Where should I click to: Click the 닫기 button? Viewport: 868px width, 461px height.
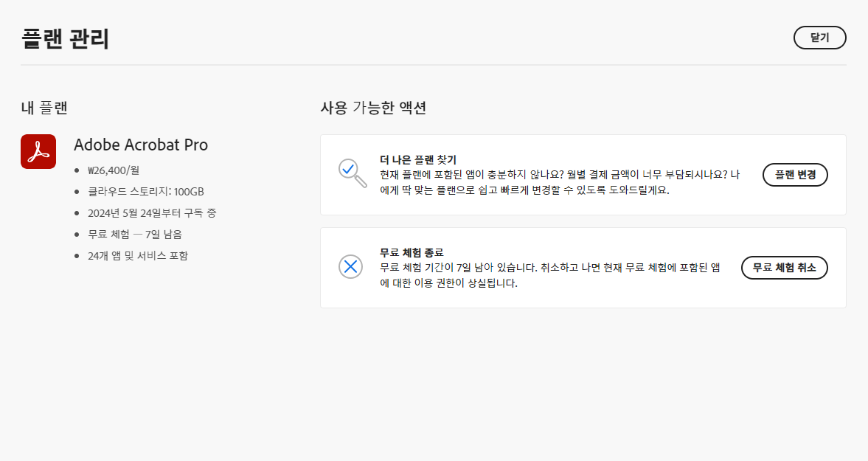[x=819, y=38]
